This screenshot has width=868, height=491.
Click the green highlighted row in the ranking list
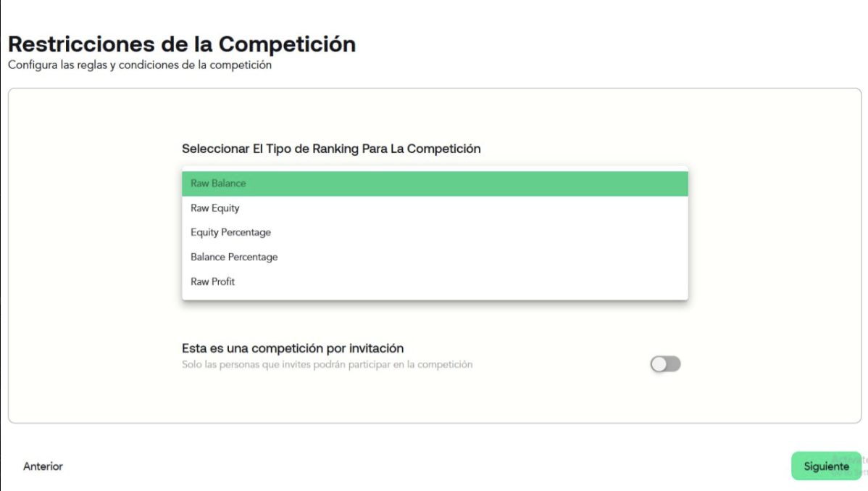pos(435,183)
